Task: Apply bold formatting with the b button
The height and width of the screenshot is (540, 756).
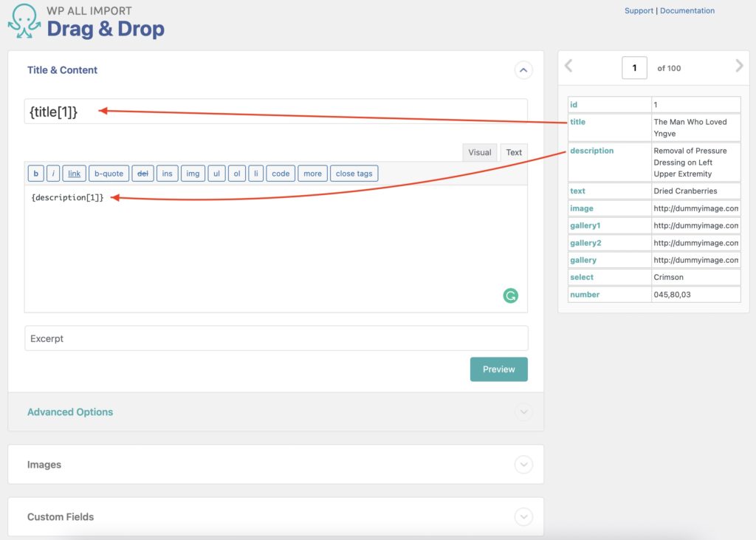Action: click(36, 173)
